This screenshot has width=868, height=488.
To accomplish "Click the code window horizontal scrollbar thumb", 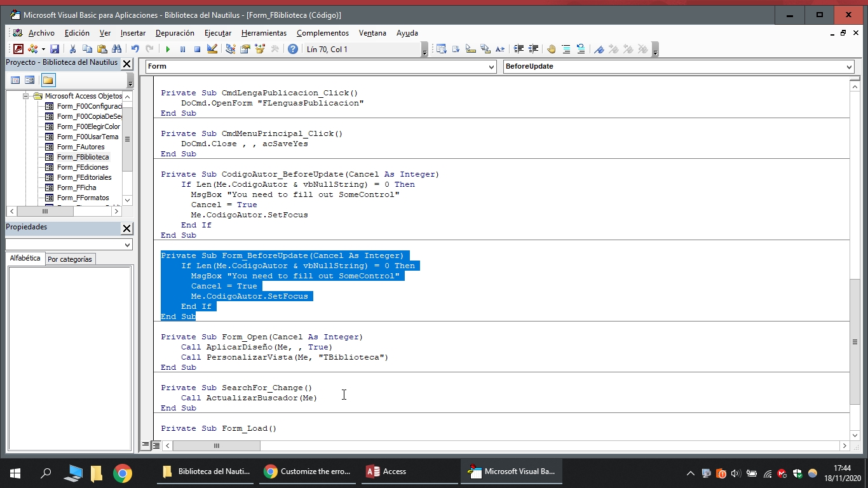I will (x=216, y=445).
